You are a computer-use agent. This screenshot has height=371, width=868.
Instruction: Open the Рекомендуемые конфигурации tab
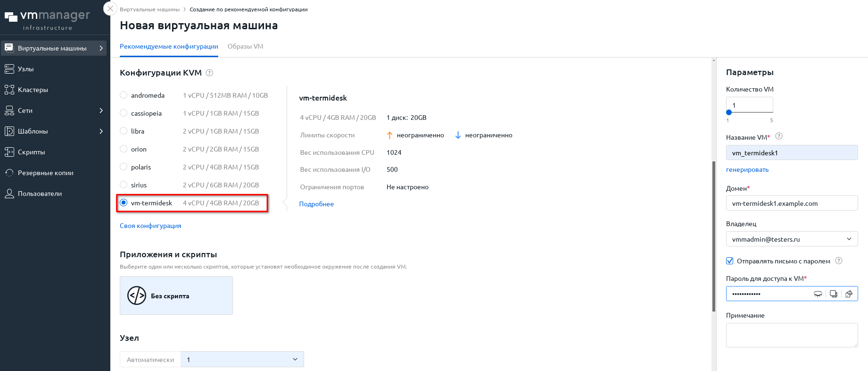click(x=169, y=46)
